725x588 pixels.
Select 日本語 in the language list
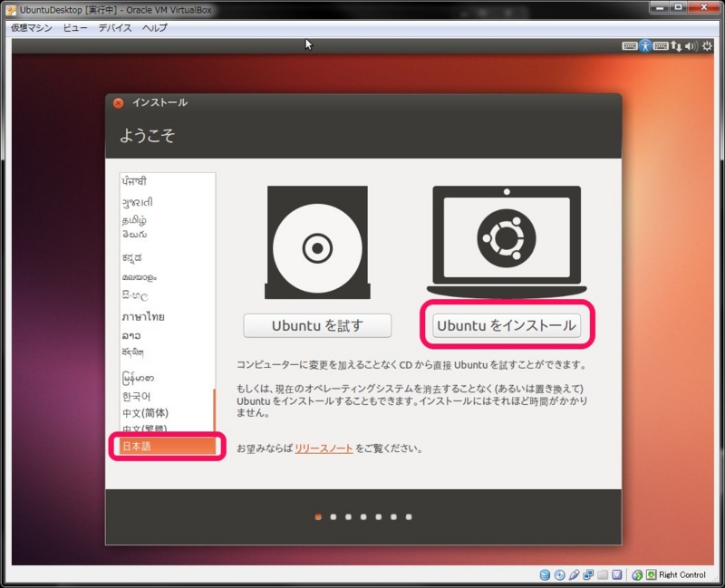point(168,446)
